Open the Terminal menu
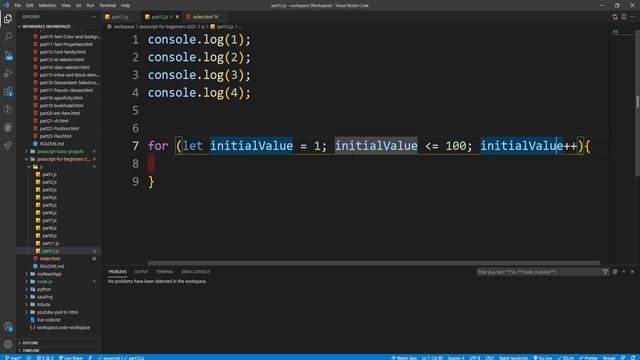Screen dimensions: 640x360 107,5
